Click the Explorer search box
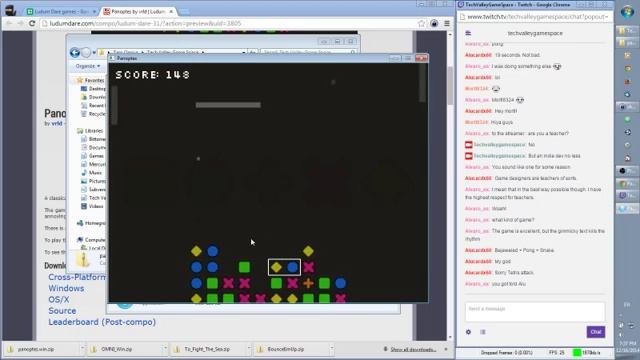 [308, 52]
